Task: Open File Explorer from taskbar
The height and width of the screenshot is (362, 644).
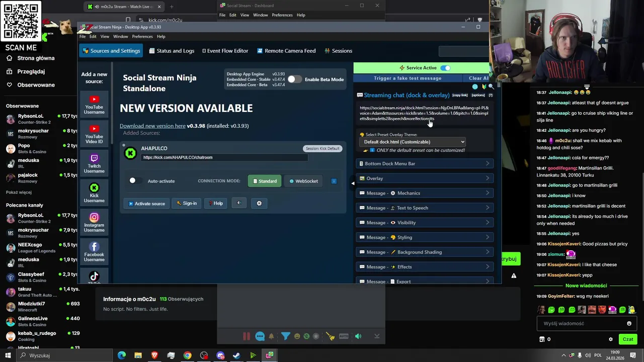Action: coord(138,355)
